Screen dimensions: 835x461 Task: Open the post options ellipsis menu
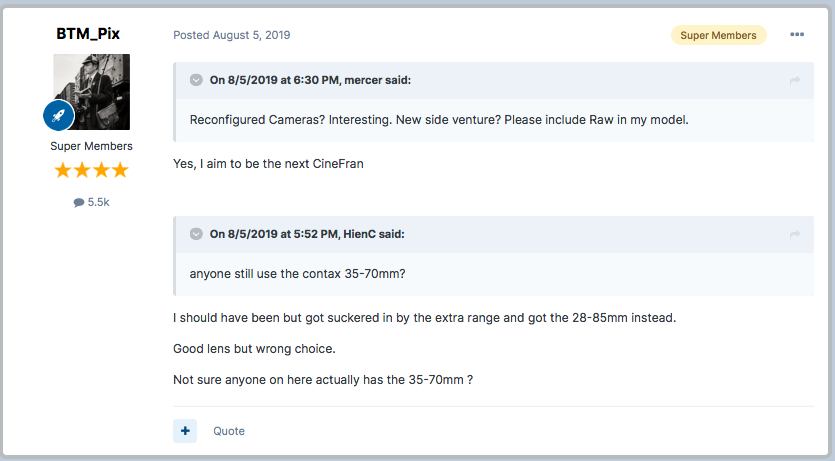[797, 35]
